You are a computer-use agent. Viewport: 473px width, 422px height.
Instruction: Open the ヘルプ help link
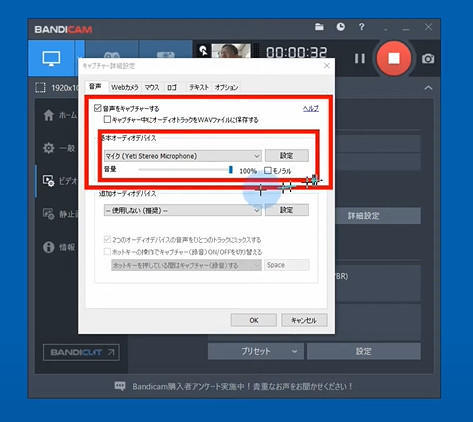(311, 108)
